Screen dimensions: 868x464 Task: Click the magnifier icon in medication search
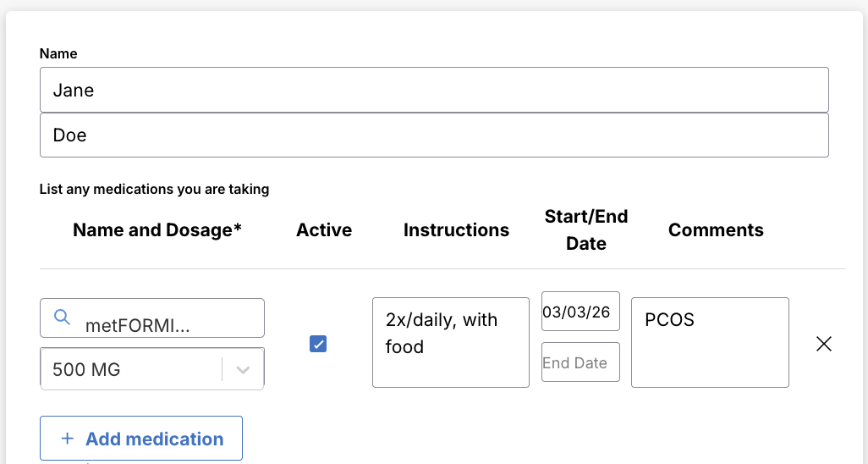[62, 317]
